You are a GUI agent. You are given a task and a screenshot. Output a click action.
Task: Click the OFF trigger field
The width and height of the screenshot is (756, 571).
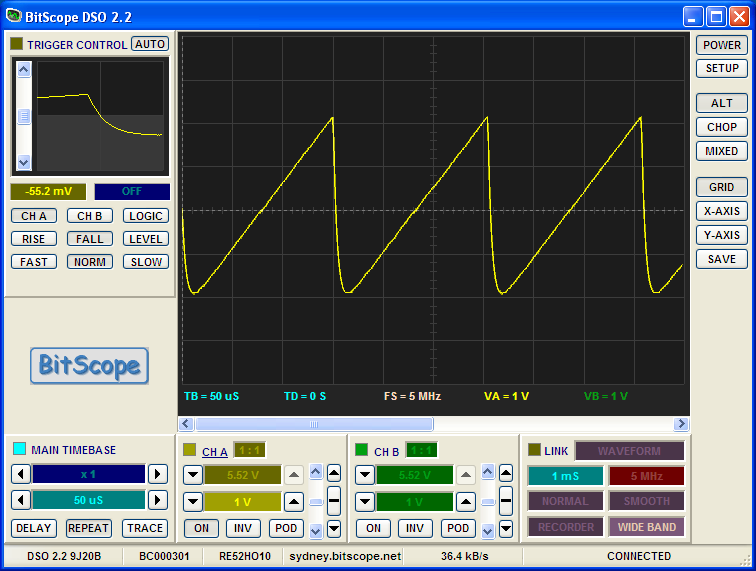tap(132, 191)
